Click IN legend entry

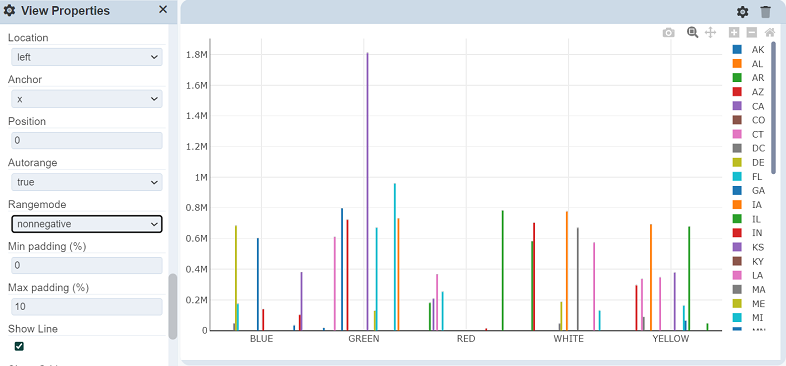point(748,233)
